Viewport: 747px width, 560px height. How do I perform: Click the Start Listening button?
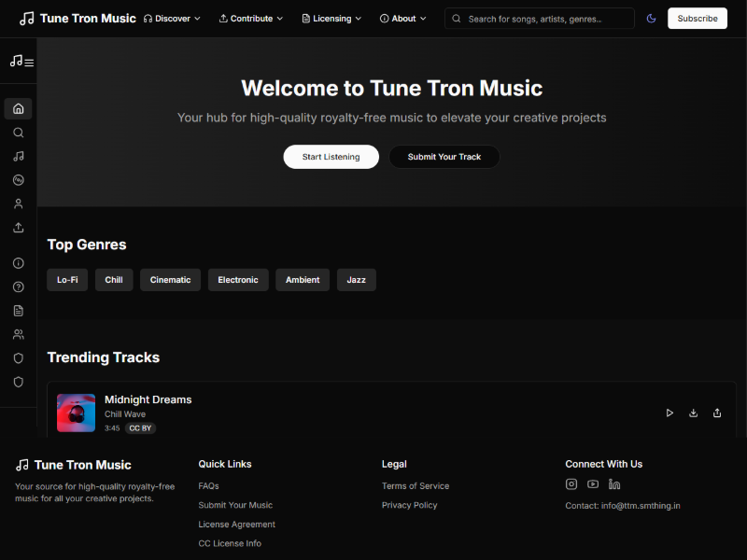(331, 157)
